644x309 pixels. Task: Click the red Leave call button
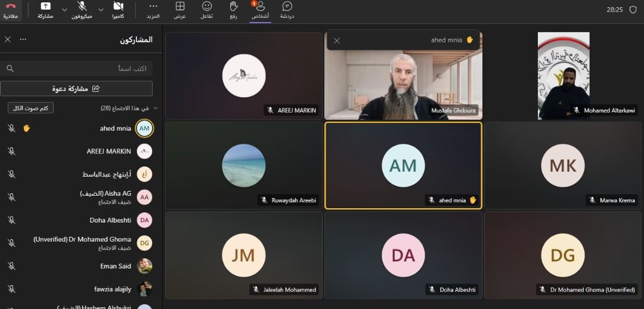(11, 10)
